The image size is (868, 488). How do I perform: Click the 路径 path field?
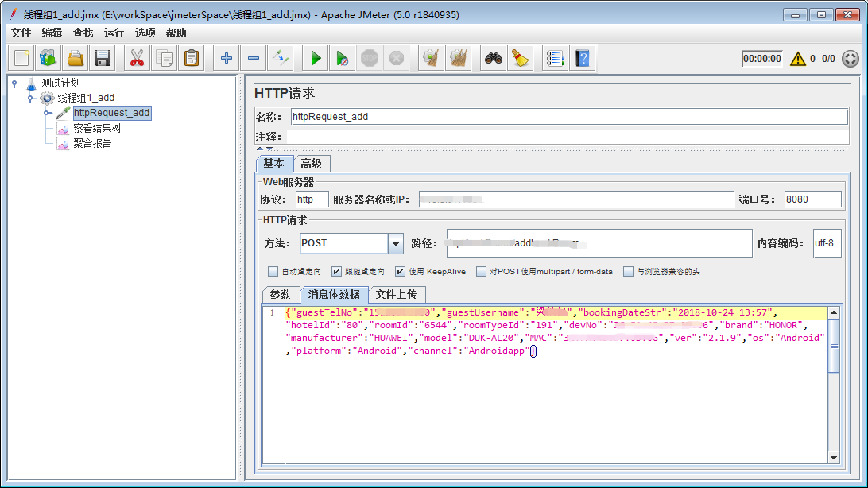click(x=599, y=243)
